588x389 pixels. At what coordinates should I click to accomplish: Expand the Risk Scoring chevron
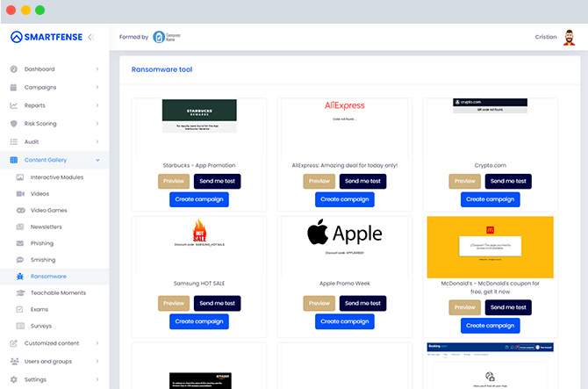(x=97, y=124)
